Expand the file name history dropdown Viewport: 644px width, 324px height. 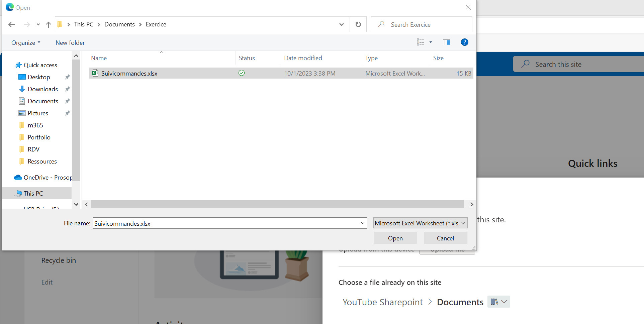[362, 223]
